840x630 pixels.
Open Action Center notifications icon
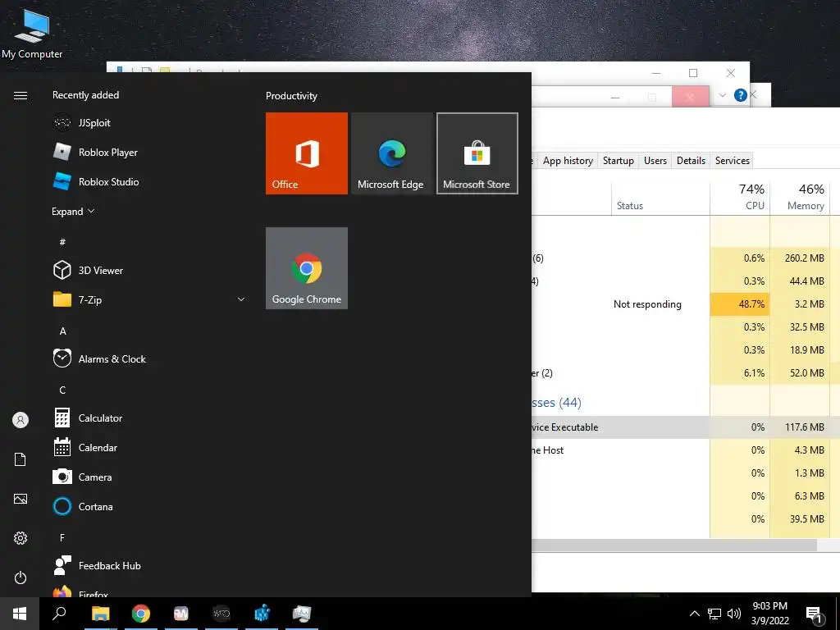coord(815,614)
